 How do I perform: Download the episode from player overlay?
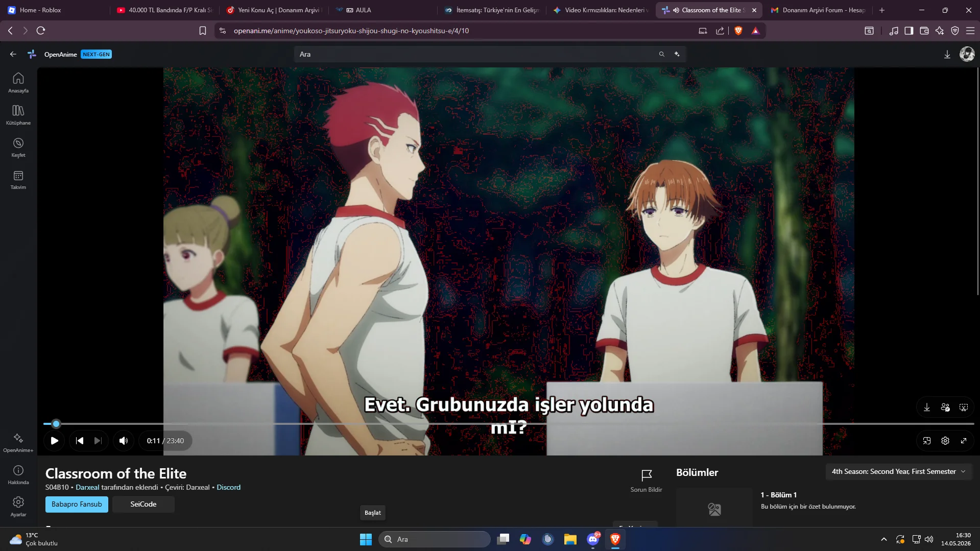click(927, 407)
